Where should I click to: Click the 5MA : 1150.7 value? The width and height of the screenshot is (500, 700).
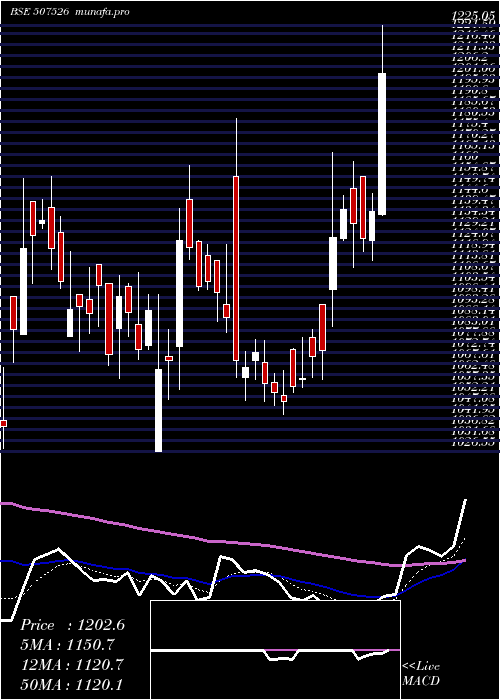point(67,645)
